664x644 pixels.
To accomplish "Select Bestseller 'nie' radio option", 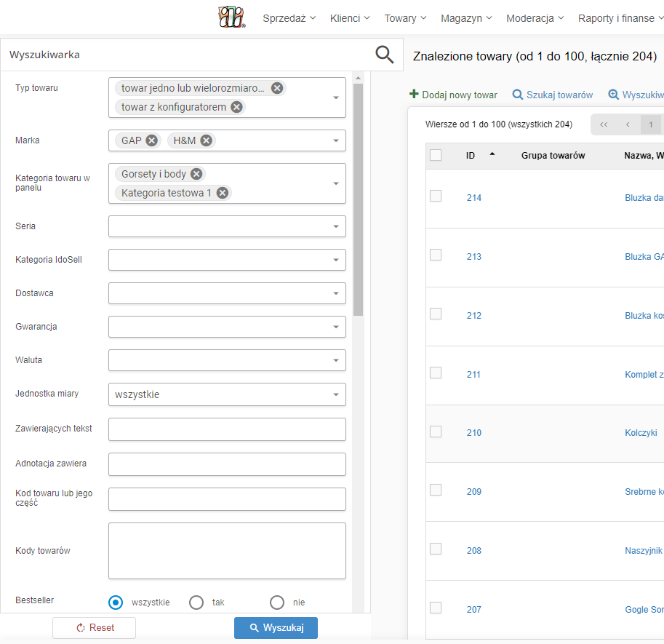I will pos(277,603).
